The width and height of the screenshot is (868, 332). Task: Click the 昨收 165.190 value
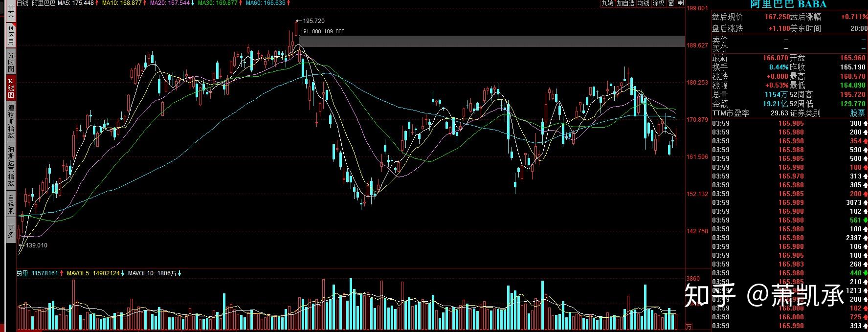[853, 67]
